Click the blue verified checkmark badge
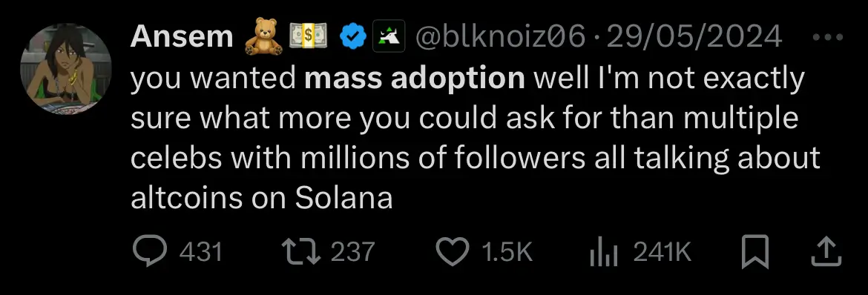Screen dimensions: 868x295 coord(352,37)
